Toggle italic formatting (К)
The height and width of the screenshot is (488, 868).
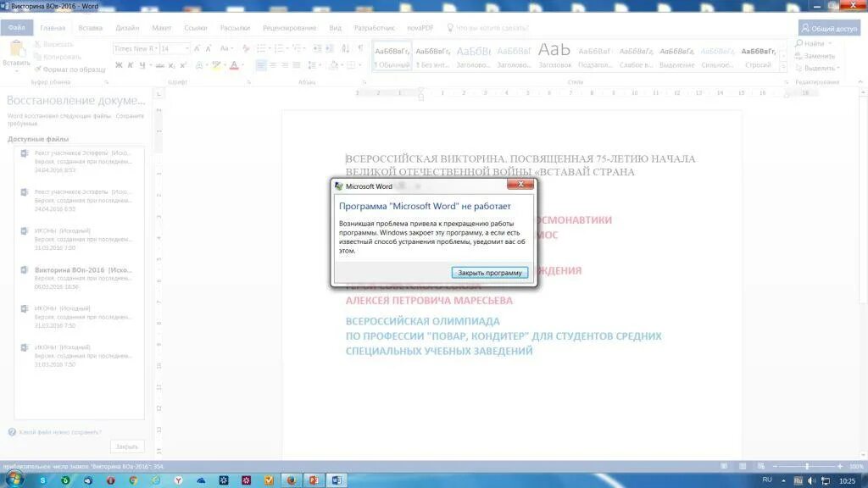pyautogui.click(x=131, y=65)
